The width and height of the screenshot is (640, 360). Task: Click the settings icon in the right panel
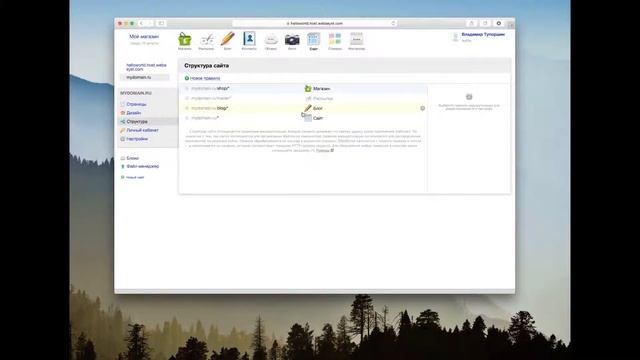469,97
